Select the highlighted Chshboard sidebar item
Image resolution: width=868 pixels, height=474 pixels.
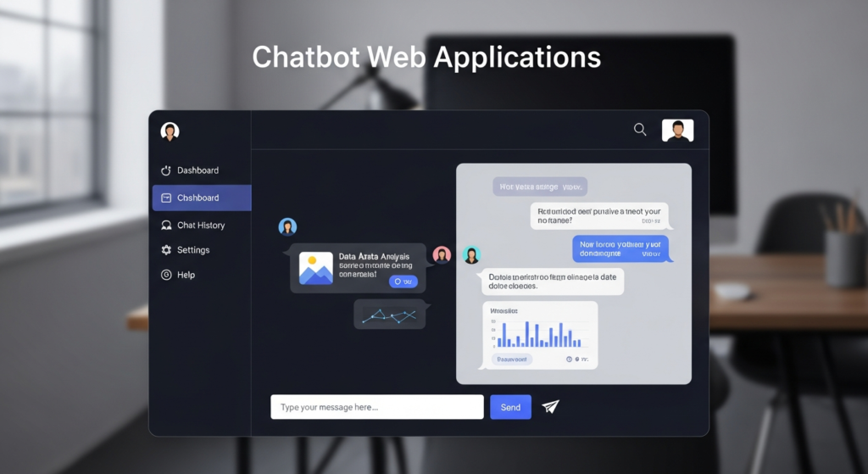202,198
